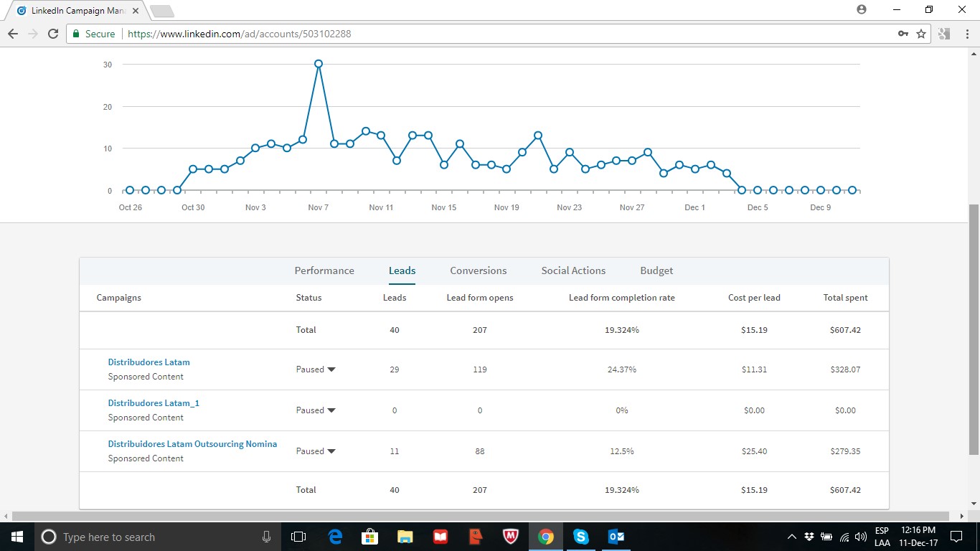This screenshot has width=980, height=551.
Task: Click the Campaigns column header
Action: (119, 298)
